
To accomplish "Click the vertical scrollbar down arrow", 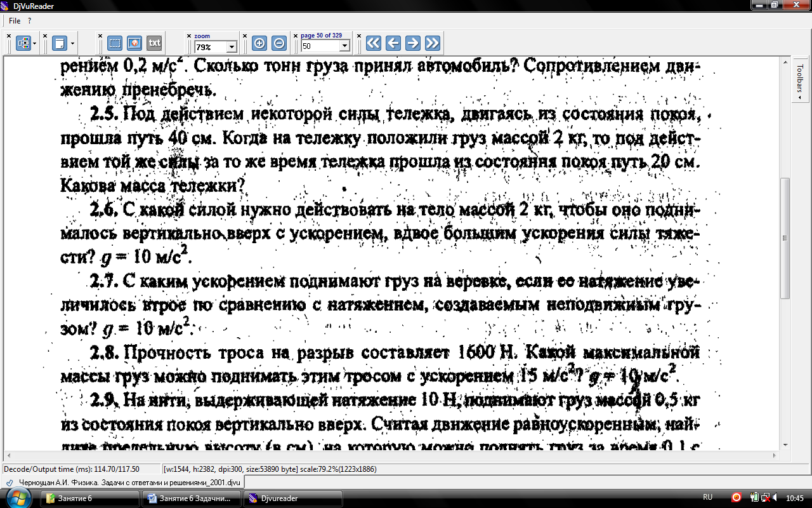I will [785, 445].
